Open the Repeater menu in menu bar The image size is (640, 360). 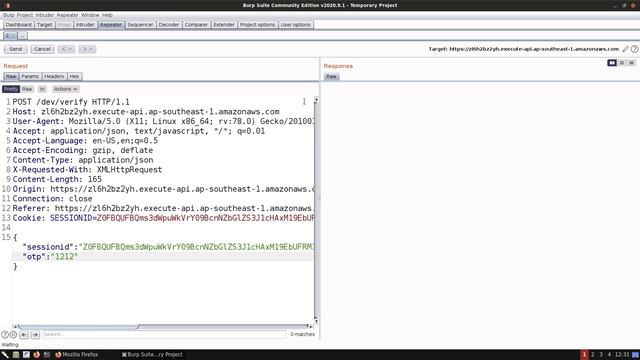(67, 15)
